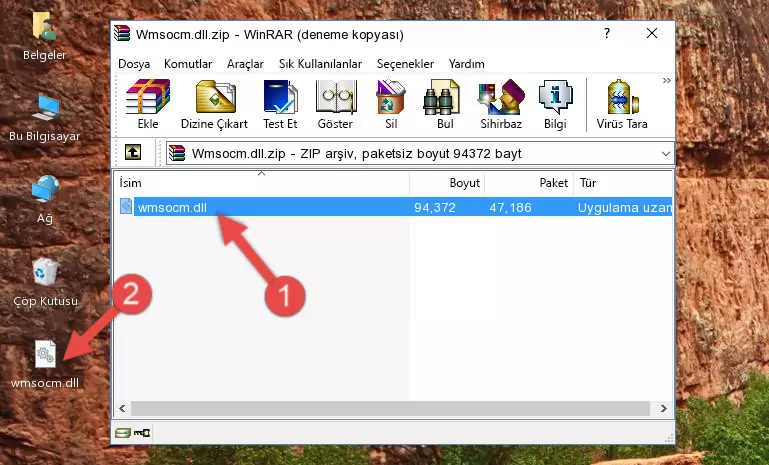Click the help question mark button
The image size is (769, 465).
pyautogui.click(x=607, y=33)
